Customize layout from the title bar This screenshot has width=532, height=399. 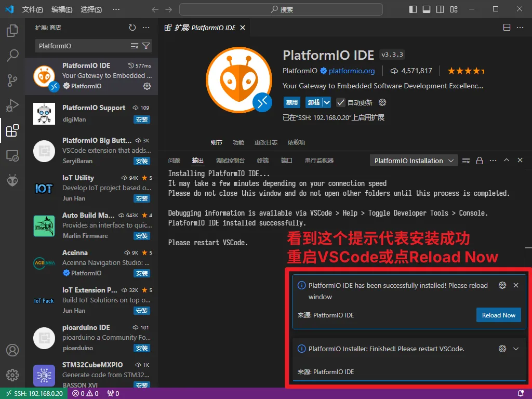[454, 9]
